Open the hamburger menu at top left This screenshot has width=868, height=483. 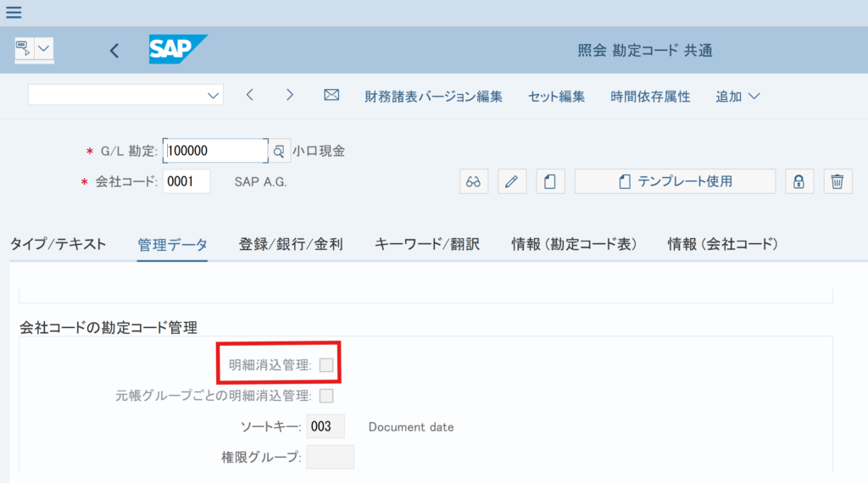14,12
